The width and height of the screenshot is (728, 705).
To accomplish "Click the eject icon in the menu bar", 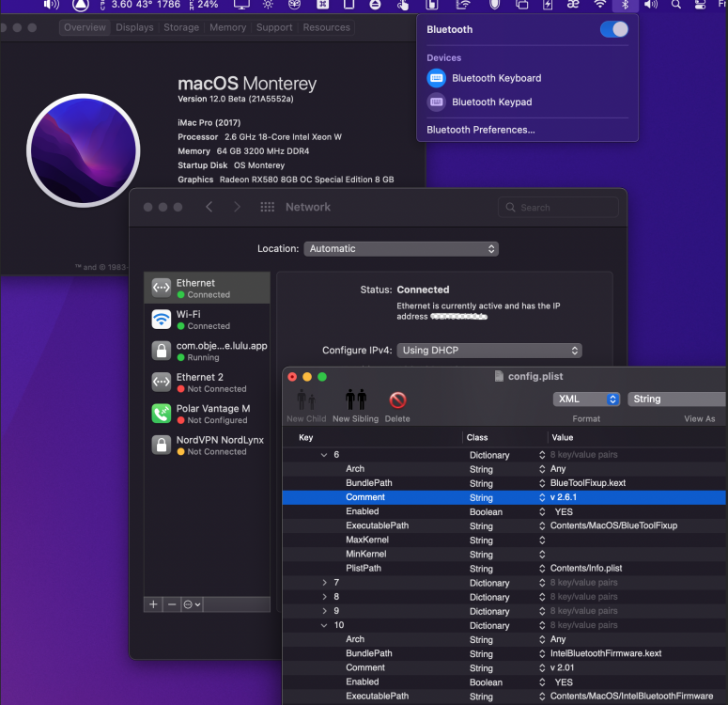I will tap(375, 5).
